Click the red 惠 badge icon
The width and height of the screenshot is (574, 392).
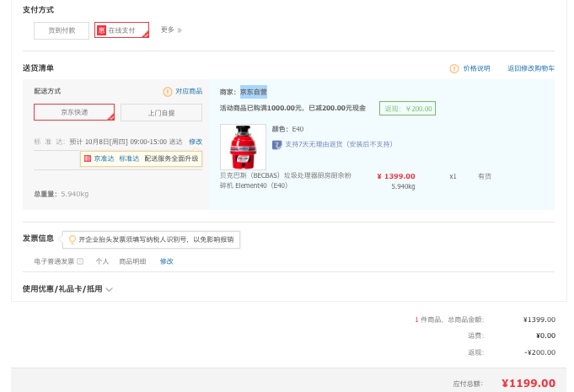coord(101,30)
